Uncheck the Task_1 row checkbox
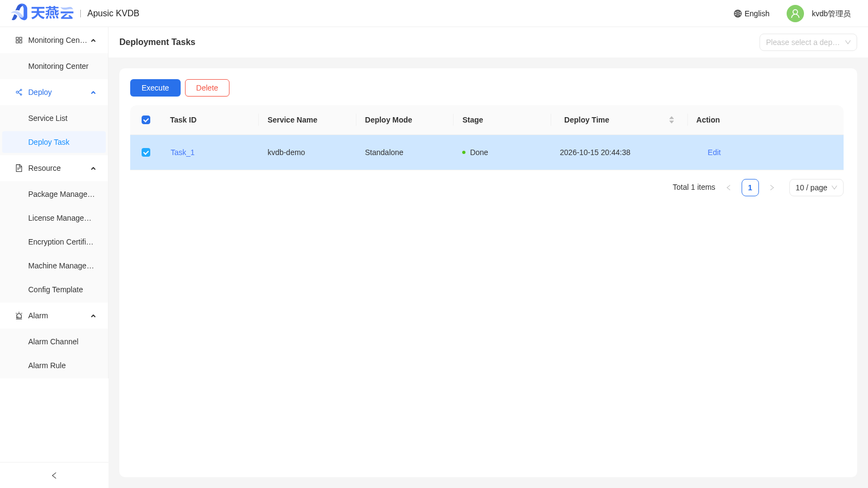868x488 pixels. 146,152
